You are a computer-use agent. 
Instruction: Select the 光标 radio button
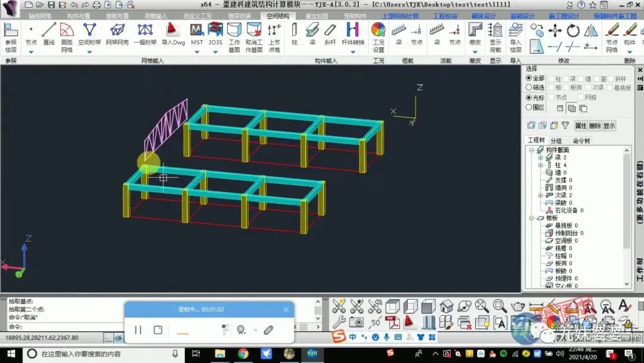[528, 97]
